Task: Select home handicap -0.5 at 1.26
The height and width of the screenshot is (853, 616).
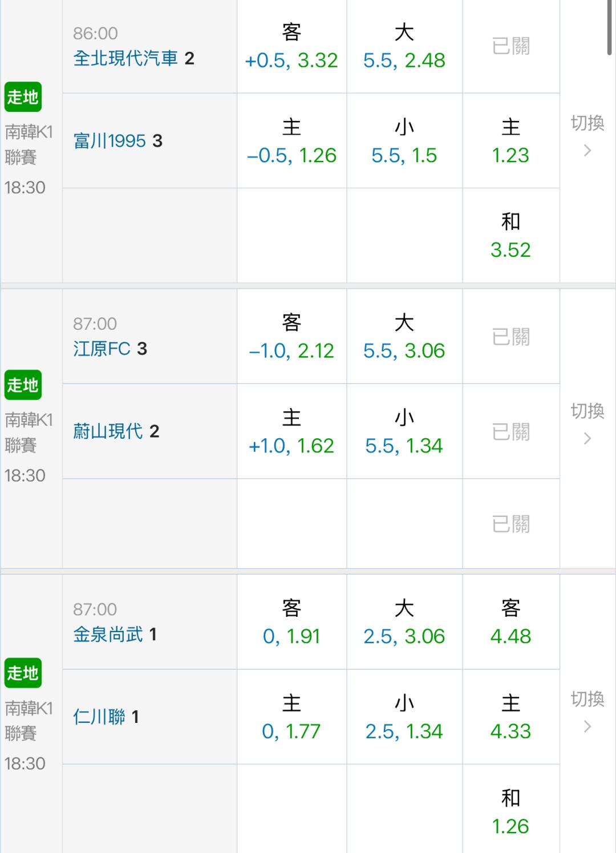Action: pyautogui.click(x=291, y=141)
